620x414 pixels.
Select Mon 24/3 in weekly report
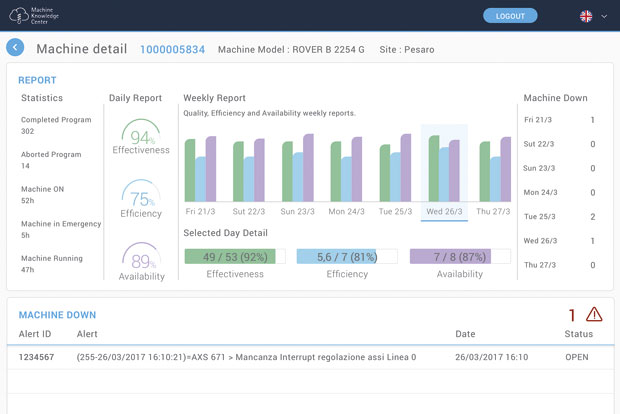coord(346,212)
